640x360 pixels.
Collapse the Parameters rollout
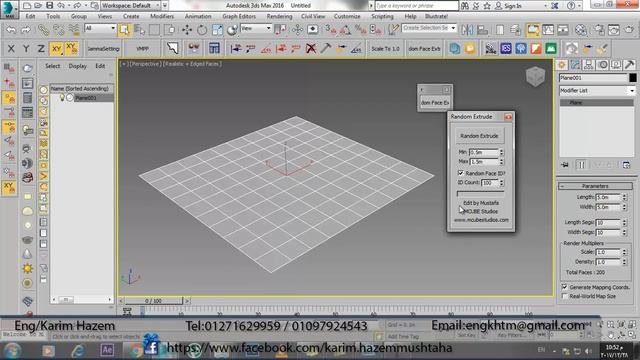(595, 186)
